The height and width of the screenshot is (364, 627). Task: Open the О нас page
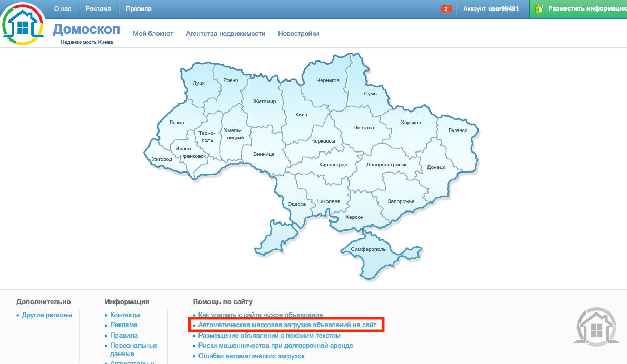pos(63,9)
